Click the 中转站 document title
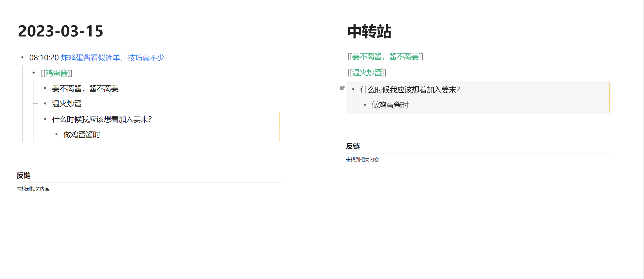 click(x=369, y=32)
